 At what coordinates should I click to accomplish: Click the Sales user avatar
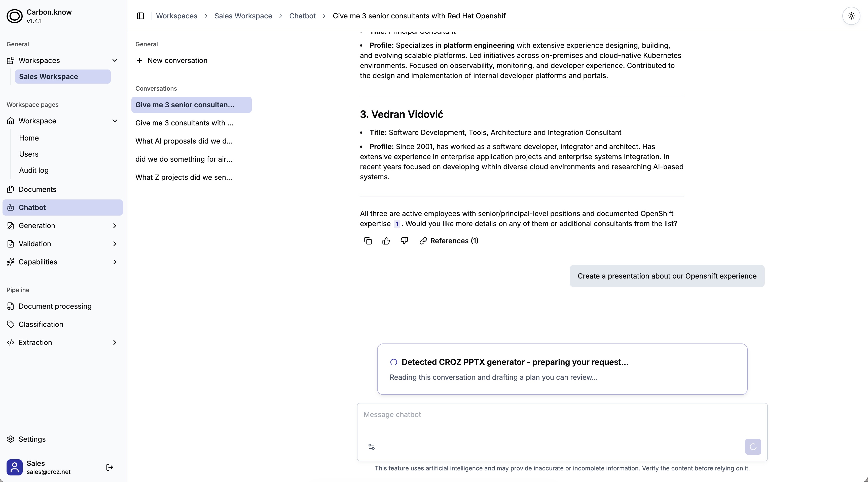pos(15,467)
